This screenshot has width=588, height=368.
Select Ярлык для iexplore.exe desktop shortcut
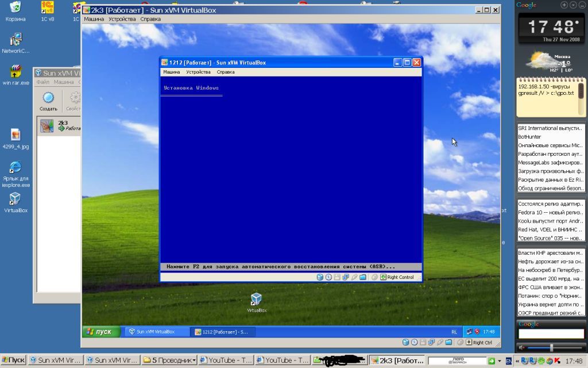16,174
